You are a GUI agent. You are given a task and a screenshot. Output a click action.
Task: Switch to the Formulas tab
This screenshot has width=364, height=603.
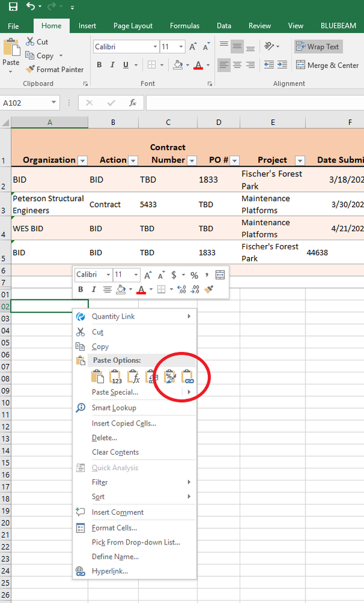185,26
